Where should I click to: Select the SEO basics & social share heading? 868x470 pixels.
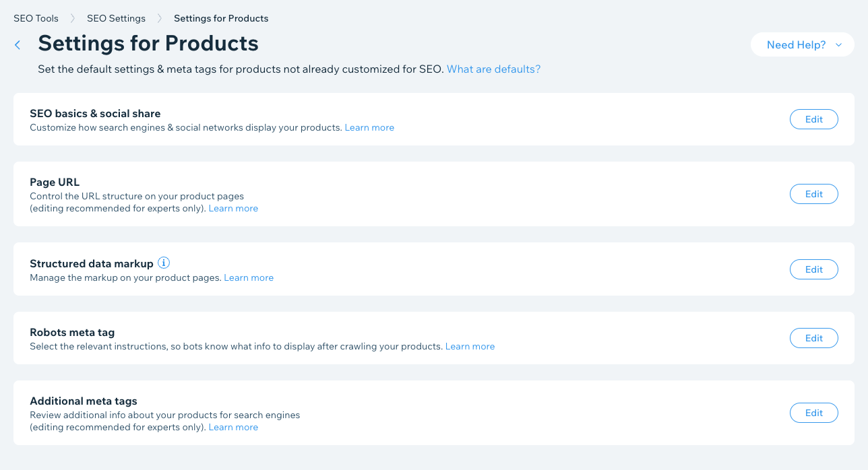tap(95, 113)
